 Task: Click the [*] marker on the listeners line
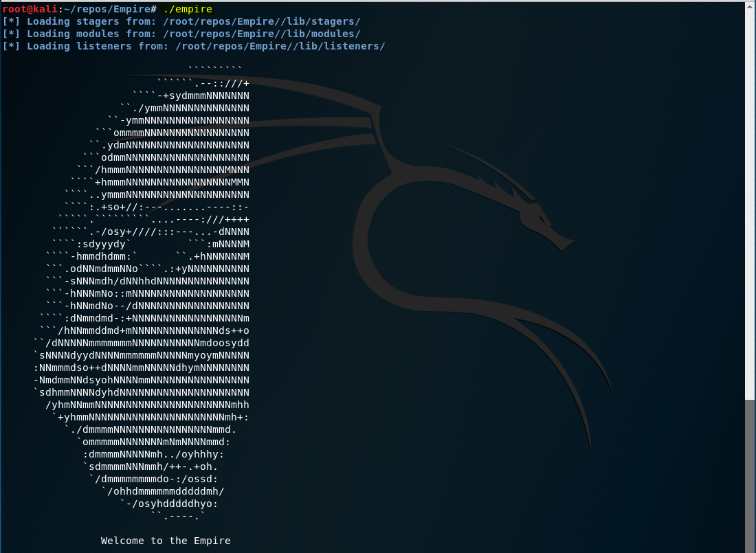pyautogui.click(x=11, y=46)
